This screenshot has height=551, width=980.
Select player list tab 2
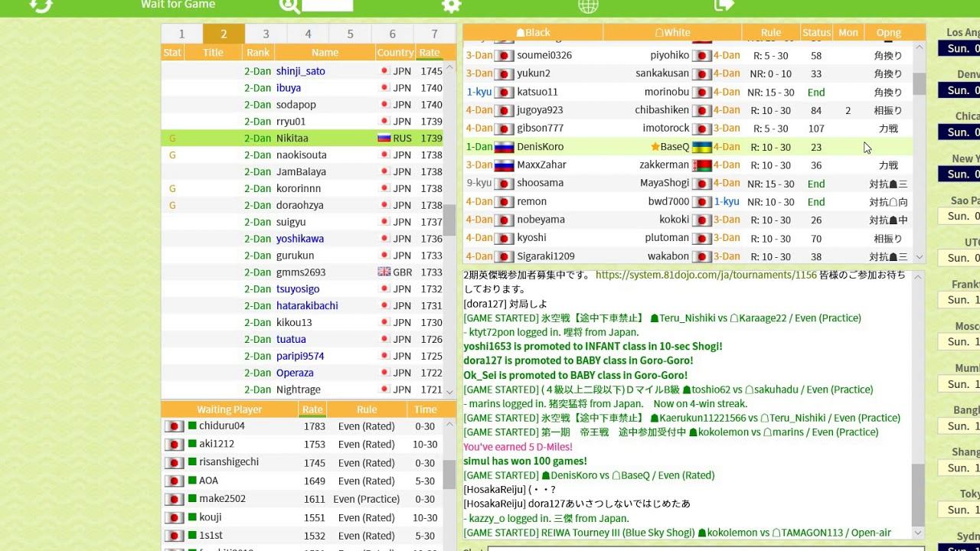click(224, 34)
